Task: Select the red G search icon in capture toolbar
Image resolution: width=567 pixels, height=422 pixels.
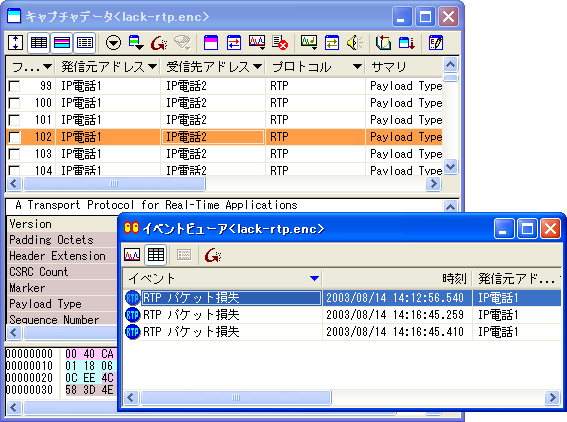Action: pos(159,43)
